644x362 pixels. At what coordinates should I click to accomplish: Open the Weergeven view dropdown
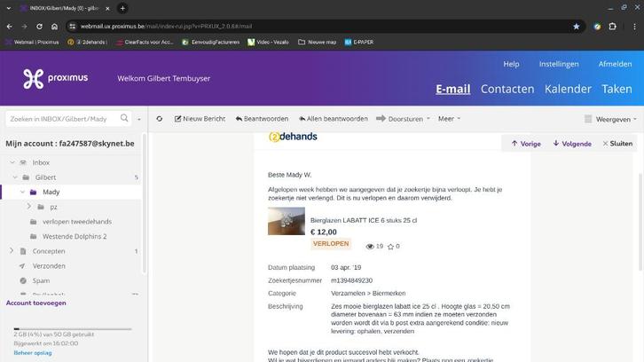pyautogui.click(x=611, y=119)
